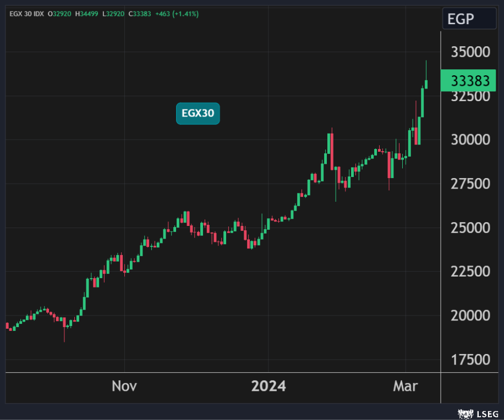
Task: Click the EGX 30 IDX symbol title
Action: pyautogui.click(x=27, y=14)
